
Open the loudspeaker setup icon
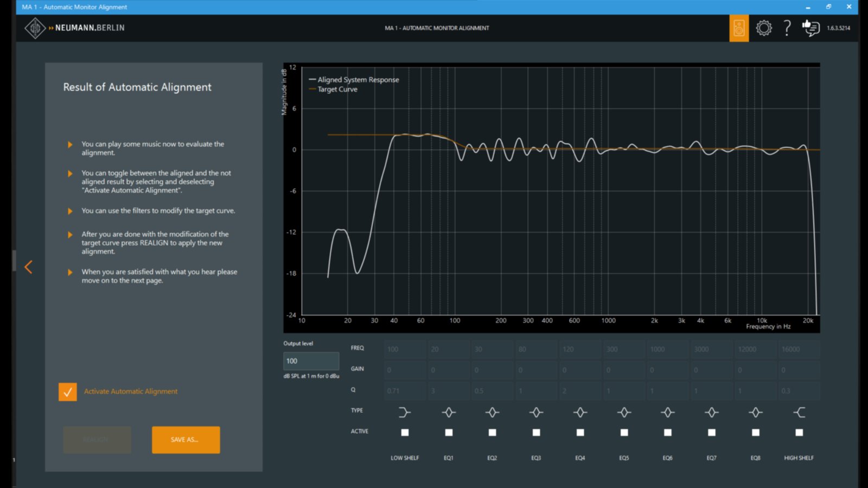(x=739, y=28)
